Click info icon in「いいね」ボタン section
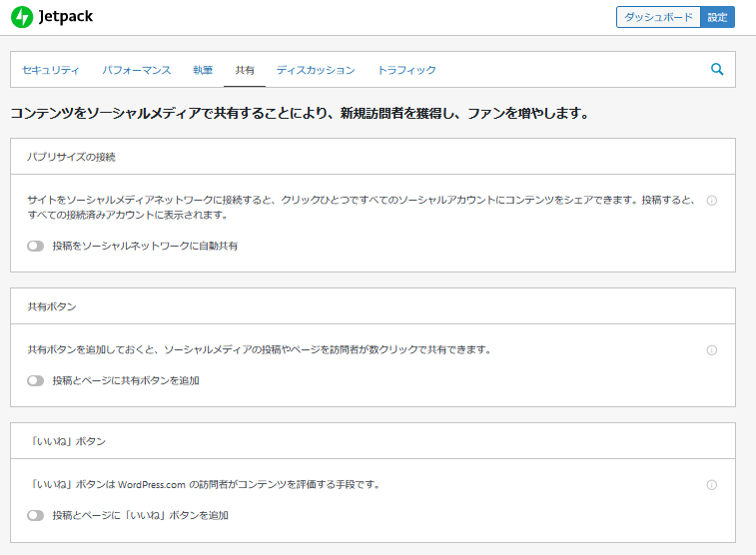This screenshot has width=756, height=555. click(711, 485)
